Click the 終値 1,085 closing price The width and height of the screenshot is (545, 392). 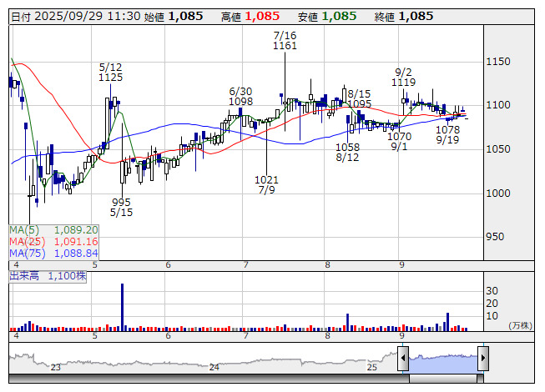(x=404, y=17)
